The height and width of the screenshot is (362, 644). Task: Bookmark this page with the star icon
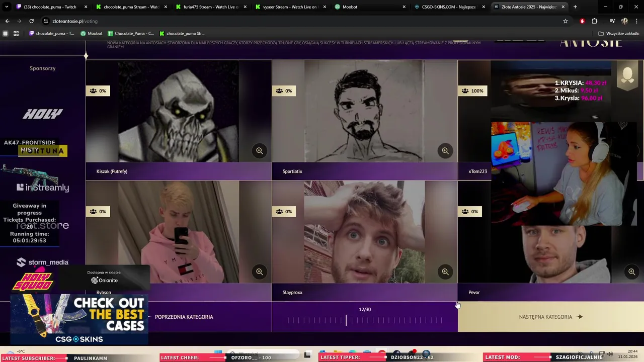(x=566, y=21)
